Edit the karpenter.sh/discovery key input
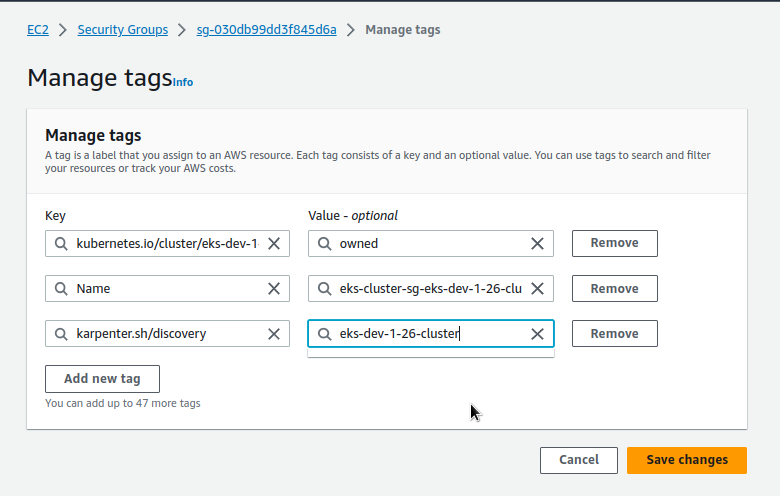This screenshot has width=780, height=496. point(167,333)
